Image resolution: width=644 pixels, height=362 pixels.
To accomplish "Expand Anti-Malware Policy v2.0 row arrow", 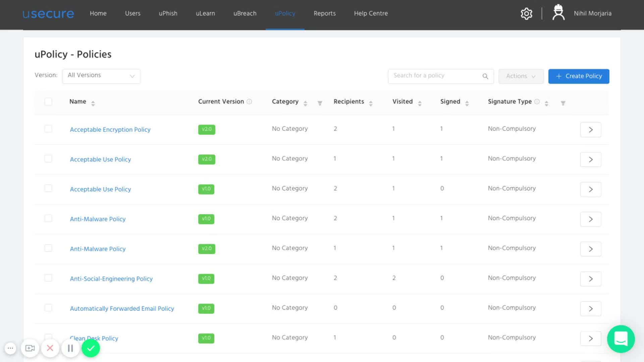I will 591,249.
